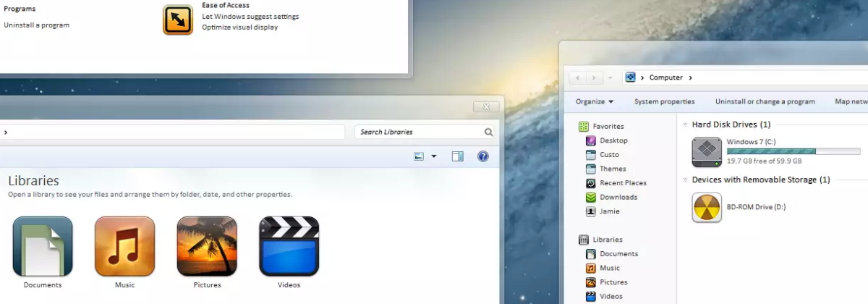The height and width of the screenshot is (304, 868).
Task: Click Let Windows suggest settings link
Action: click(x=250, y=16)
